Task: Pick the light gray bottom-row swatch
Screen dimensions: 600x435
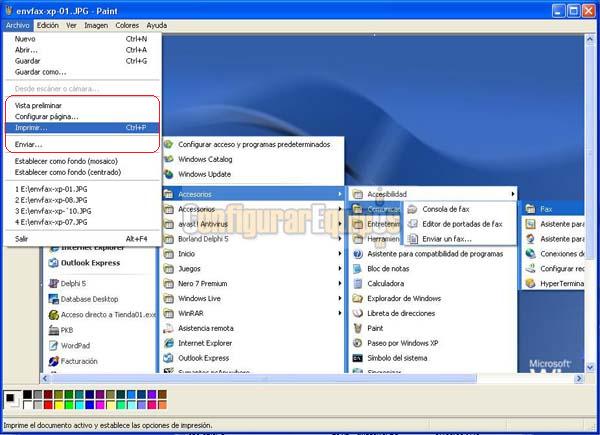Action: point(38,405)
